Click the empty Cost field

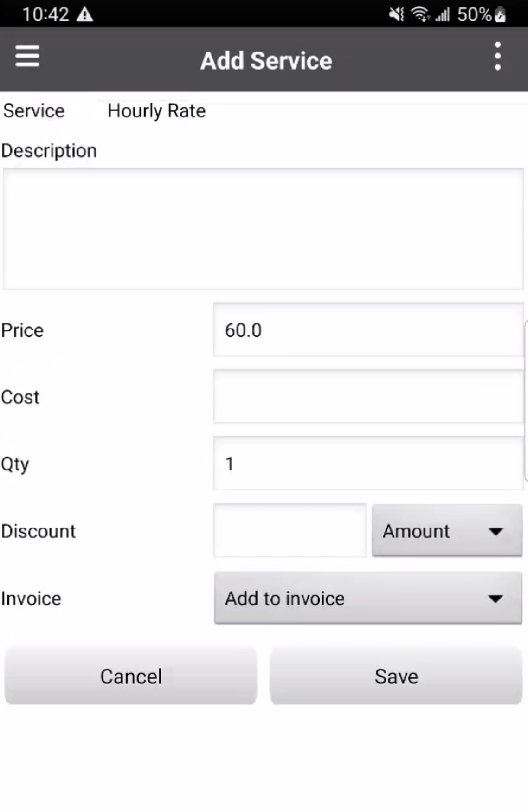368,397
